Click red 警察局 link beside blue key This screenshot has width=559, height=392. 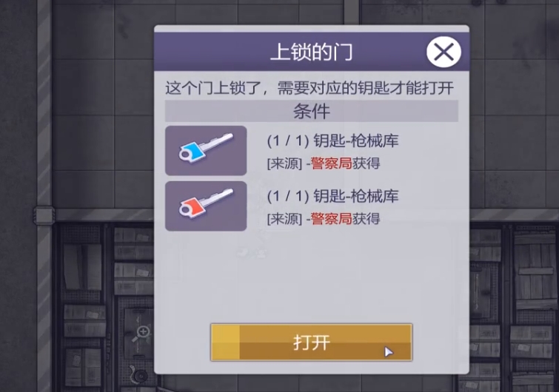click(331, 163)
